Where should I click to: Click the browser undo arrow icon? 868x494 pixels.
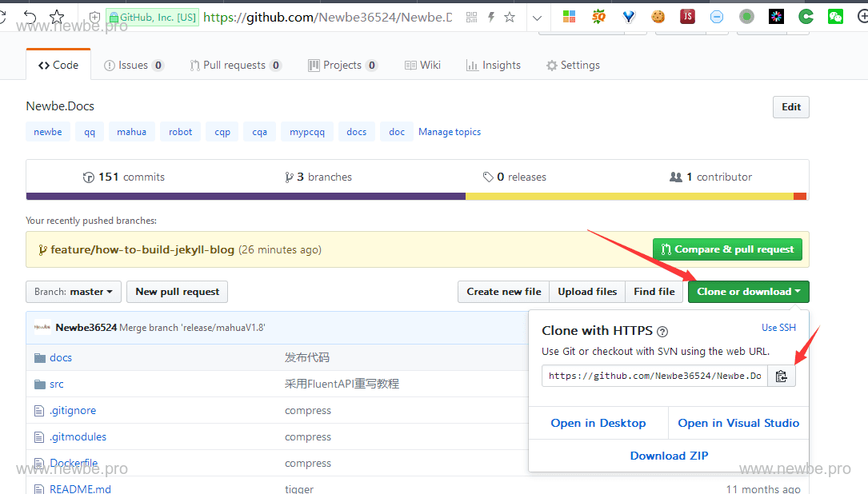click(30, 17)
